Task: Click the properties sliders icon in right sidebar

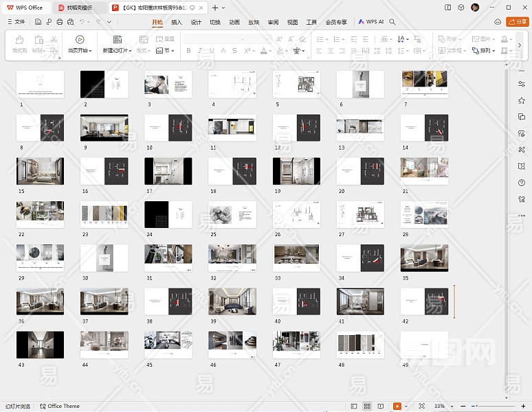Action: coord(522,84)
